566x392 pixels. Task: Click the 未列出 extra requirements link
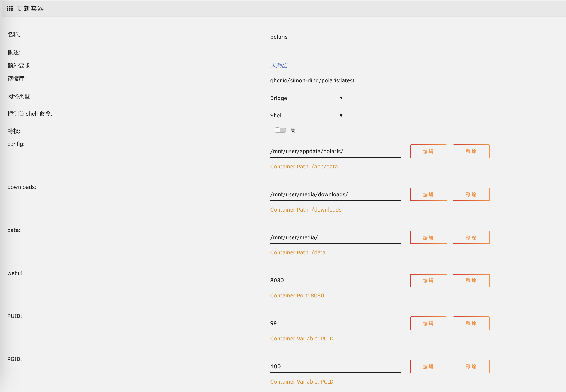point(279,65)
